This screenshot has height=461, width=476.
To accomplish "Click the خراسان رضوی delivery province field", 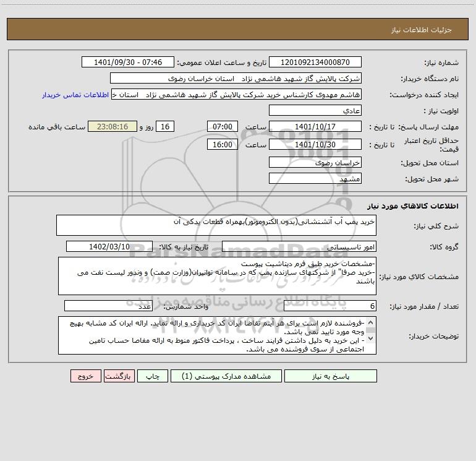I will [x=315, y=162].
